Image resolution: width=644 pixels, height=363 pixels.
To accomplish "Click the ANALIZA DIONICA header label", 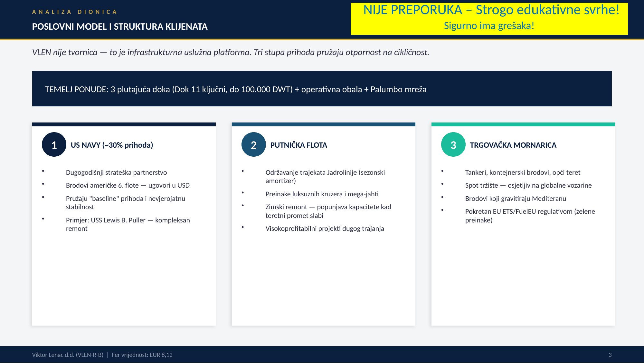I will 75,12.
